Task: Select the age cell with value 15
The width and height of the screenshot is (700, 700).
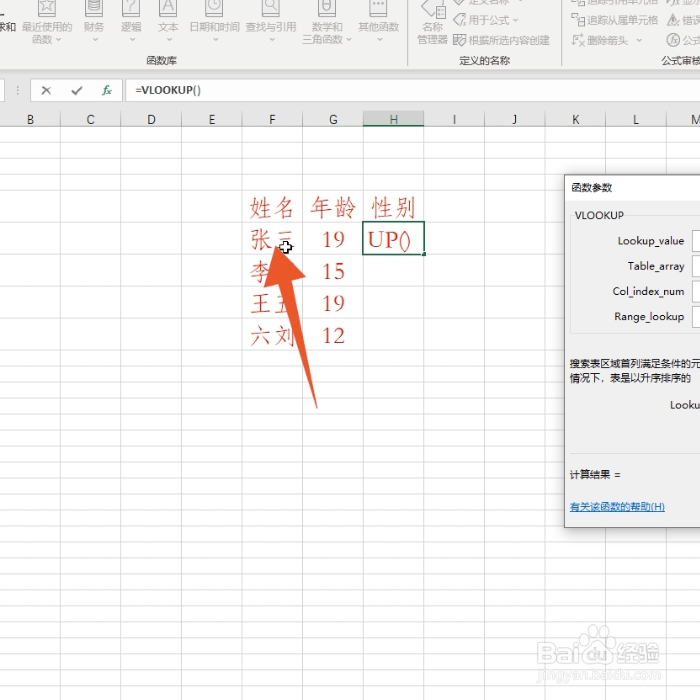Action: [333, 271]
